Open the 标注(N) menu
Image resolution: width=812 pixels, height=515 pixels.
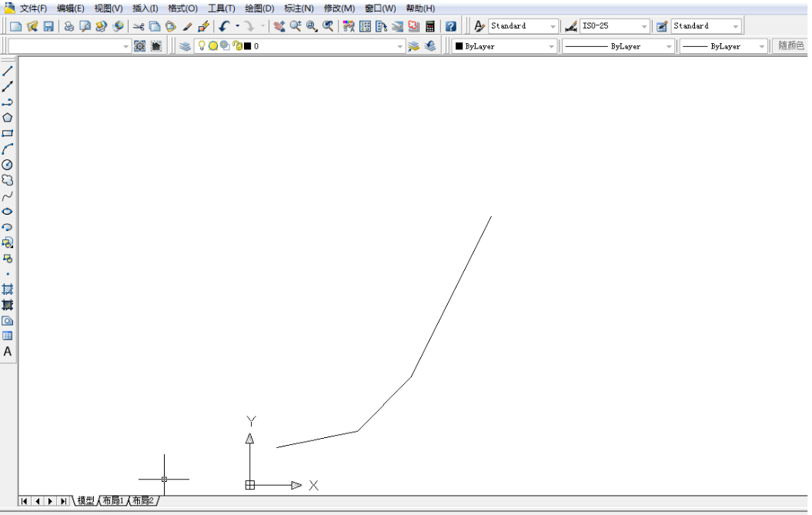[x=299, y=8]
